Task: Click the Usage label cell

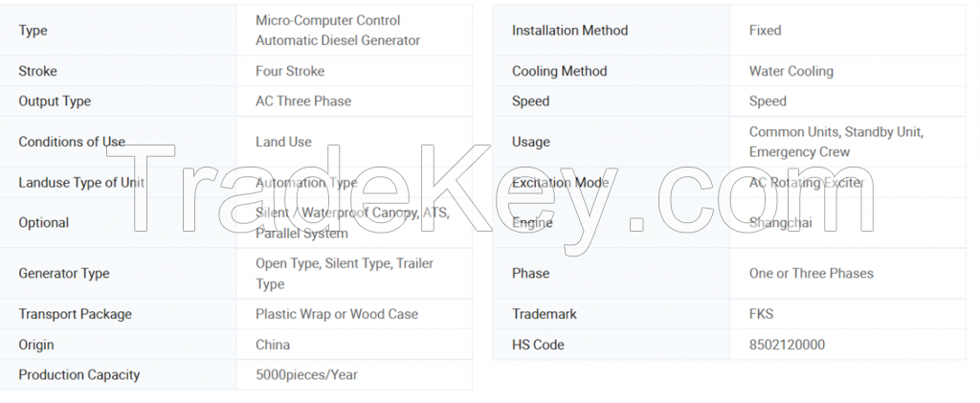Action: (x=531, y=142)
